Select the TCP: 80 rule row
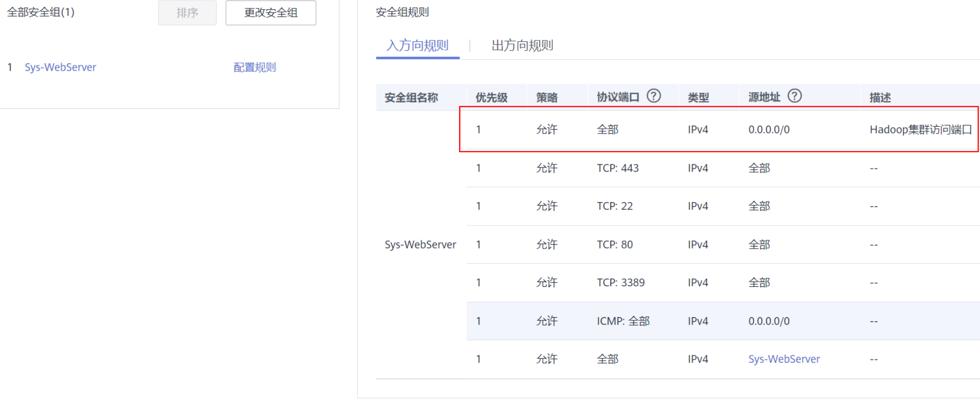The height and width of the screenshot is (403, 980). point(614,244)
